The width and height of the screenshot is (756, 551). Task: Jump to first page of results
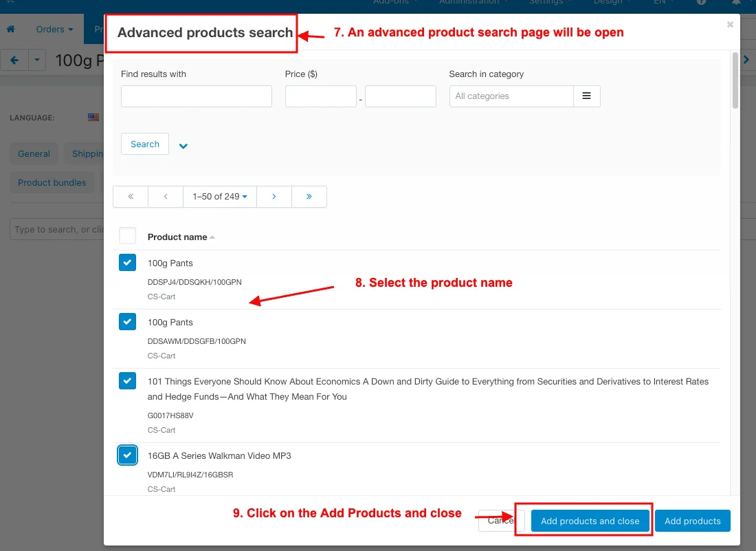pos(131,196)
